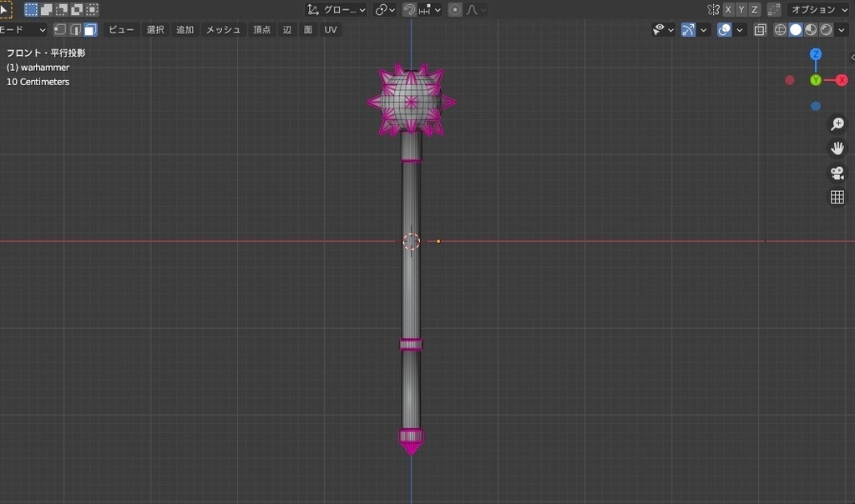Screen dimensions: 855x504
Task: Open the gizmo options dropdown arrow
Action: click(x=703, y=29)
